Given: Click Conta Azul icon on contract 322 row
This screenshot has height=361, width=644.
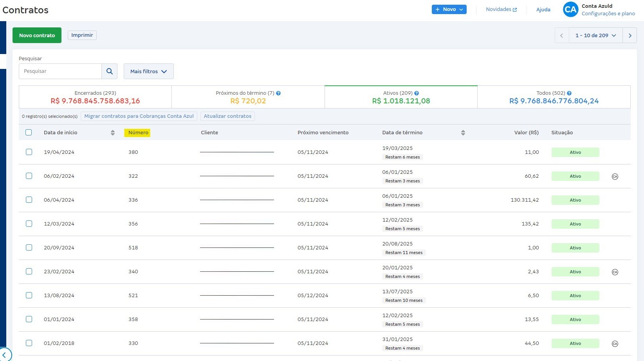Looking at the screenshot, I should coord(615,177).
